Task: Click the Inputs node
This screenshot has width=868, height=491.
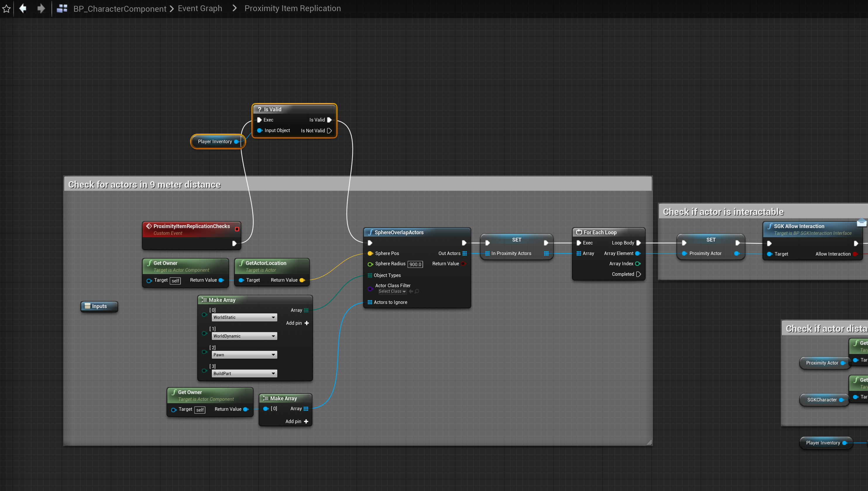Action: coord(99,306)
